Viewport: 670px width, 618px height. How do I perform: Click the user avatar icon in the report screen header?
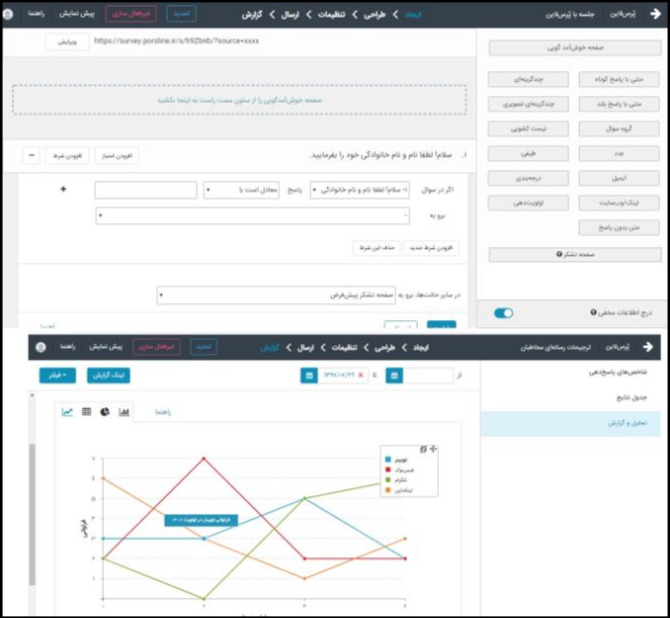(41, 347)
